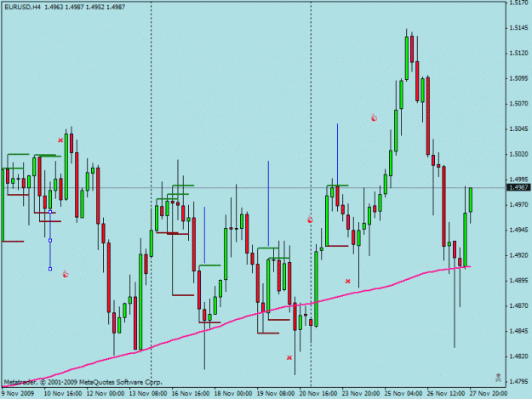532x399 pixels.
Task: Click the skull expert advisor status icon
Action: click(498, 378)
